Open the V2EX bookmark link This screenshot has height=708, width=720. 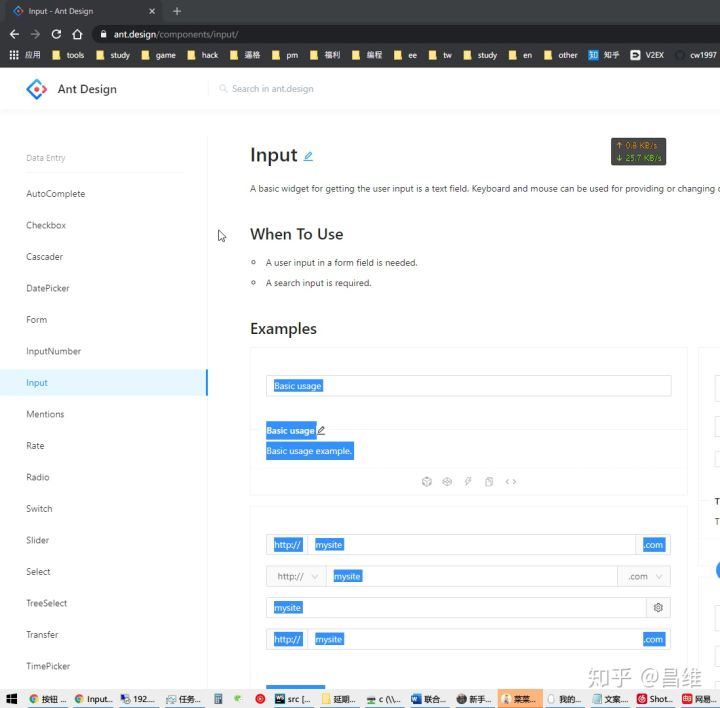647,55
